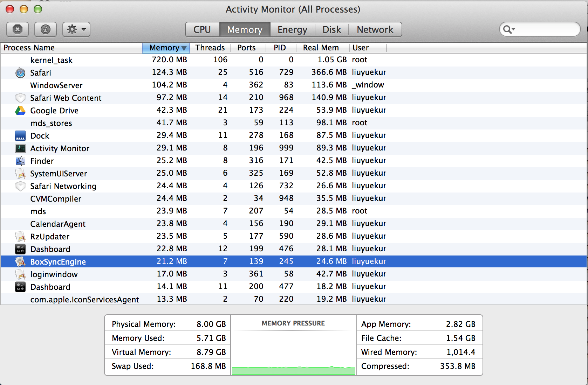
Task: Switch to the CPU tab
Action: [x=202, y=29]
